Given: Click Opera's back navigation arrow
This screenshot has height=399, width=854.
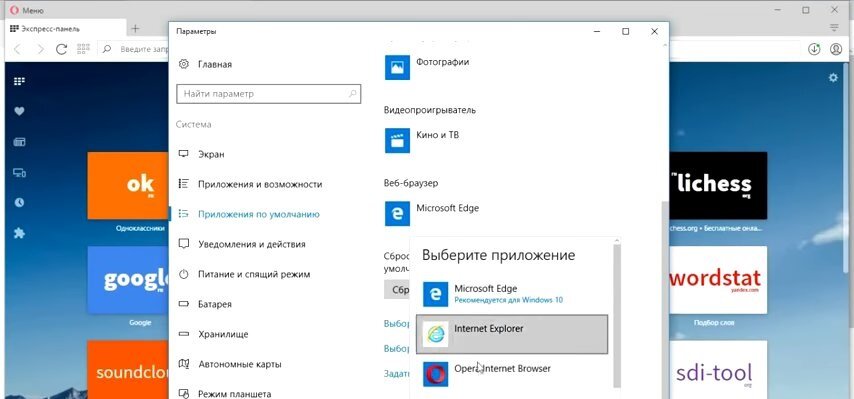Looking at the screenshot, I should tap(17, 49).
